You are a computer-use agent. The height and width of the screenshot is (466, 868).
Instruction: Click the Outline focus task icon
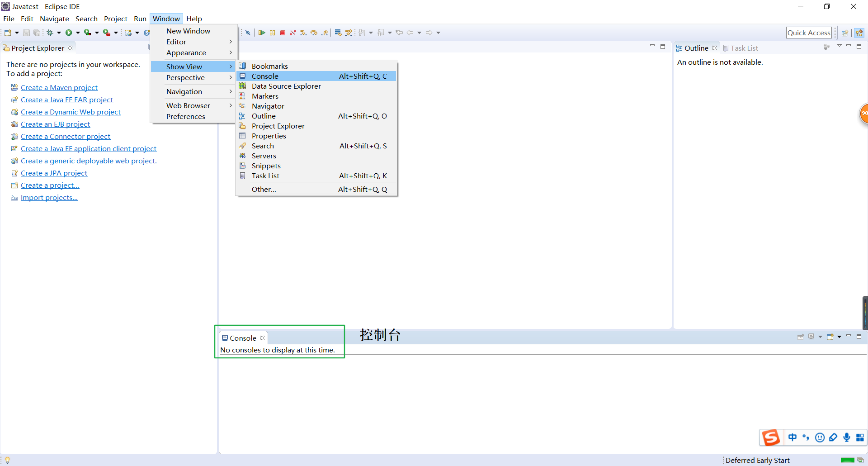pyautogui.click(x=826, y=47)
